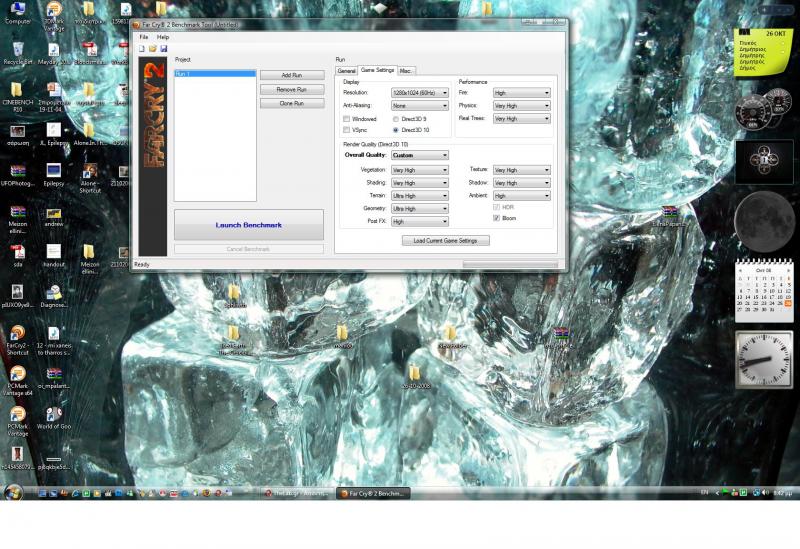Open the Help menu
This screenshot has height=549, width=800.
pos(163,37)
